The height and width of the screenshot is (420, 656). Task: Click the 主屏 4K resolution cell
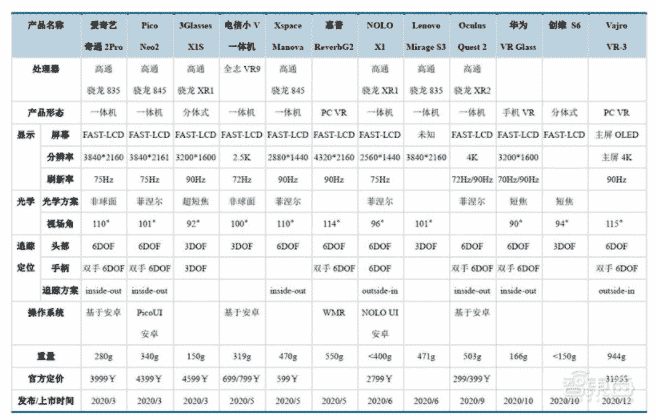click(617, 157)
